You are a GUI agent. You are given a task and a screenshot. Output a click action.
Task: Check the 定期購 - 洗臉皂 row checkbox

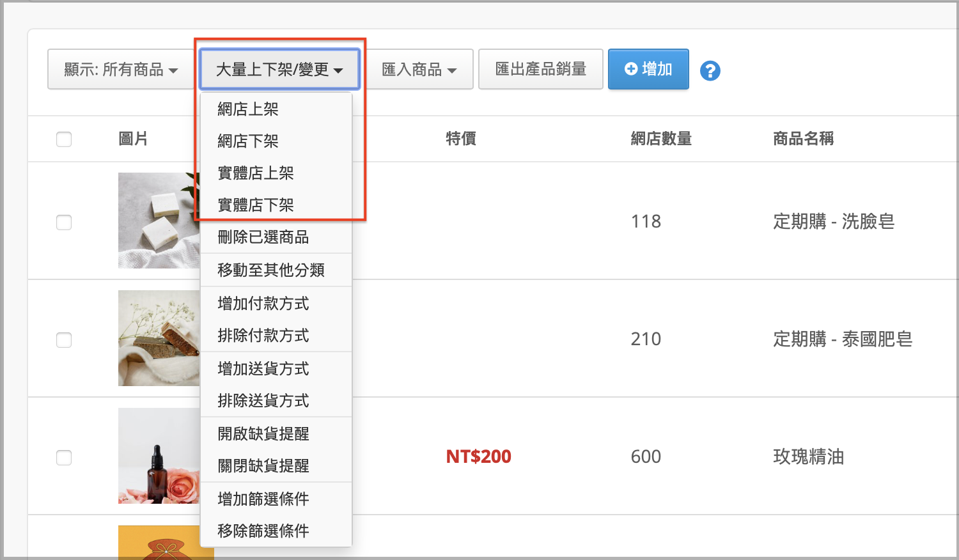[x=64, y=222]
